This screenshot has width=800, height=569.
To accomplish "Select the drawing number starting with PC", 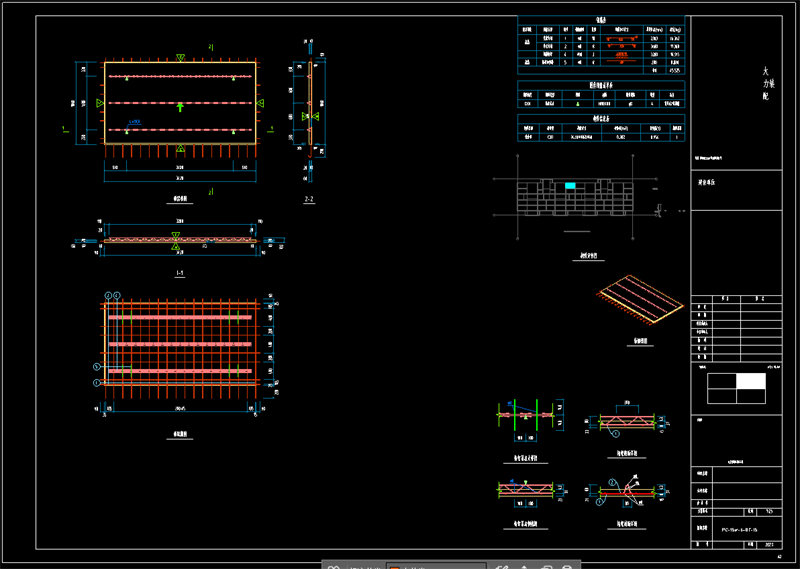I will (x=739, y=530).
